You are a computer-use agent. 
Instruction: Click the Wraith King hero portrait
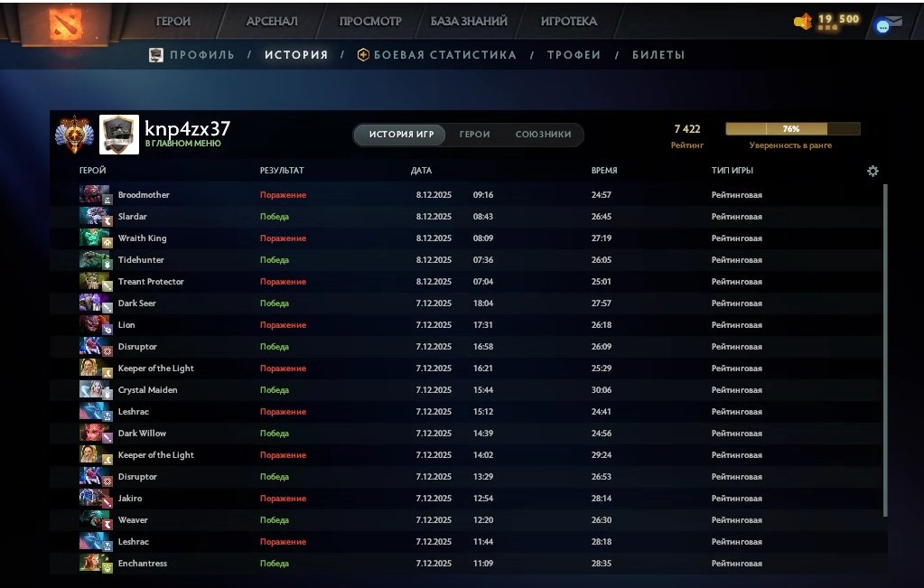[94, 238]
